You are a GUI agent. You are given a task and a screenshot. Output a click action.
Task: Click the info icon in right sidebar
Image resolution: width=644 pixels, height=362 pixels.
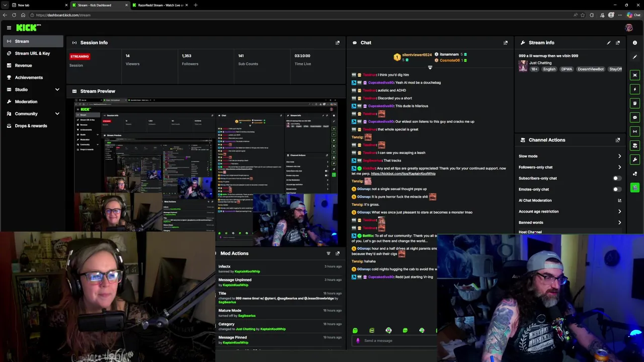click(635, 43)
